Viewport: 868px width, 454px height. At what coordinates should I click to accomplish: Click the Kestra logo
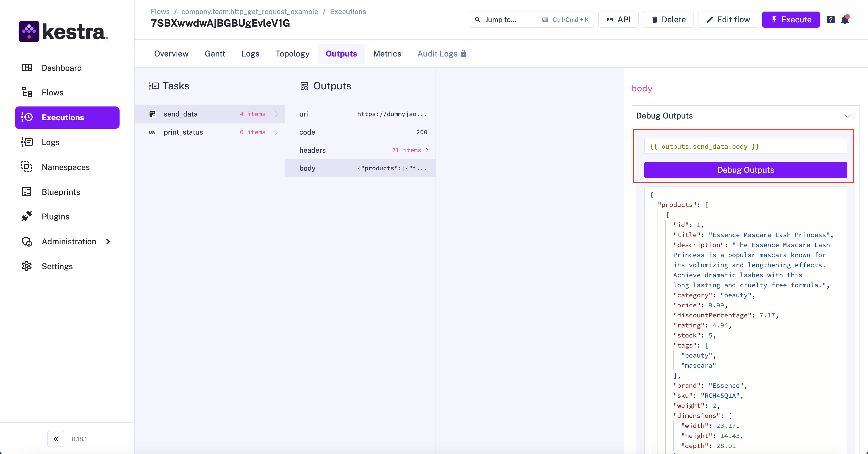63,31
